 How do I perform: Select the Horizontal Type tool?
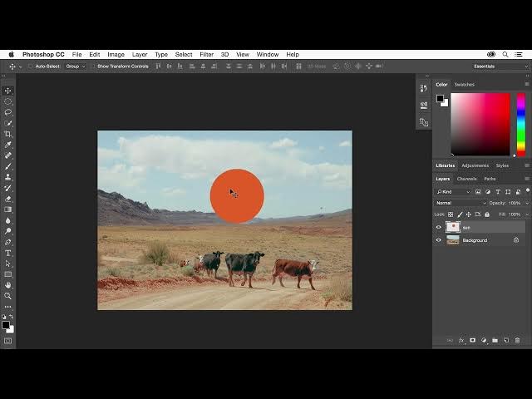pyautogui.click(x=8, y=253)
